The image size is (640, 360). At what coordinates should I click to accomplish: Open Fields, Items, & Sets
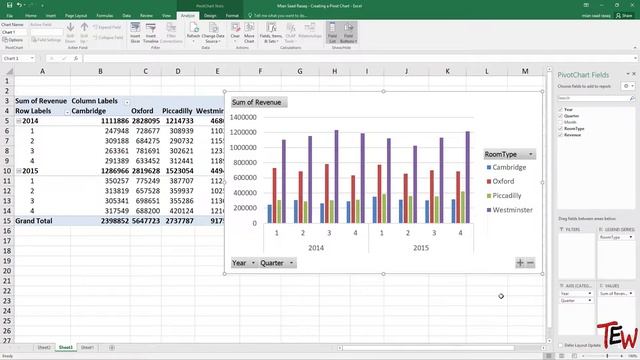coord(271,33)
